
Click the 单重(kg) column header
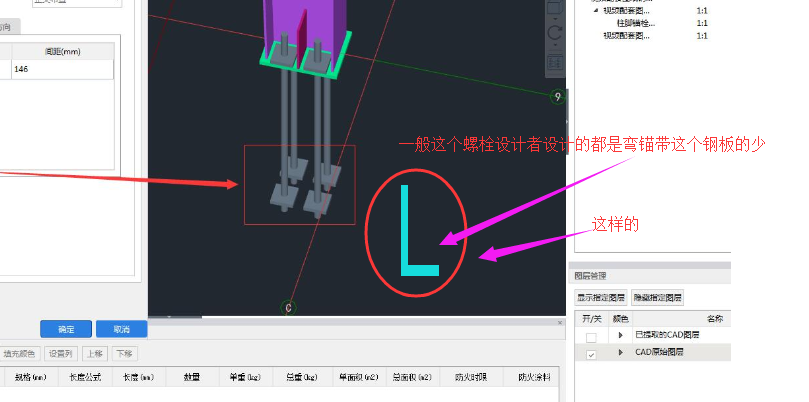[246, 377]
